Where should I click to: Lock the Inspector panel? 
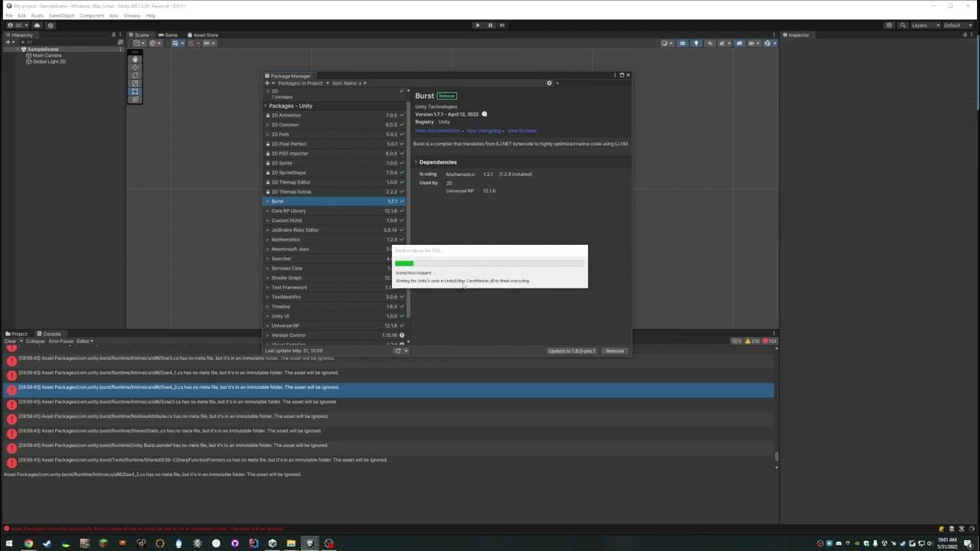tap(966, 34)
